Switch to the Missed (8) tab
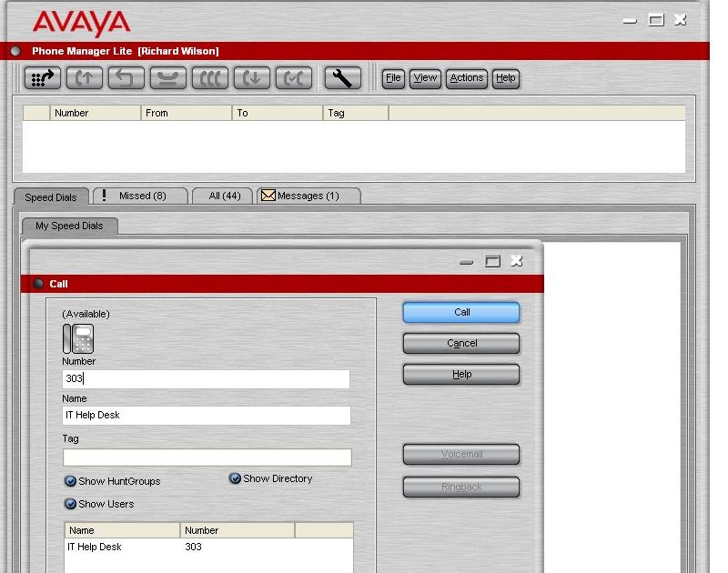728x573 pixels. pos(141,196)
